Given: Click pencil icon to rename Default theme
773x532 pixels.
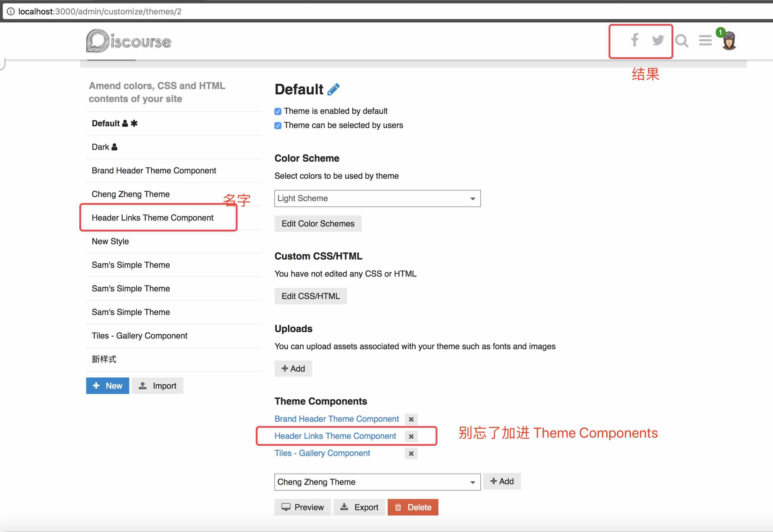Looking at the screenshot, I should click(x=333, y=89).
